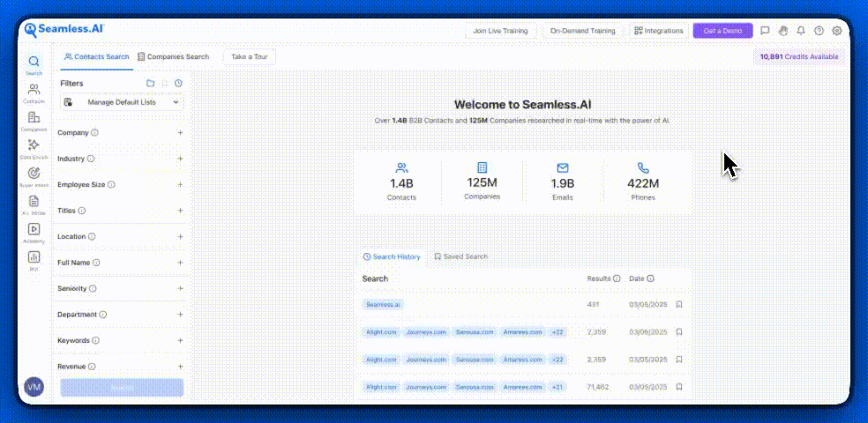
Task: Select the Saved Search tab
Action: click(461, 256)
